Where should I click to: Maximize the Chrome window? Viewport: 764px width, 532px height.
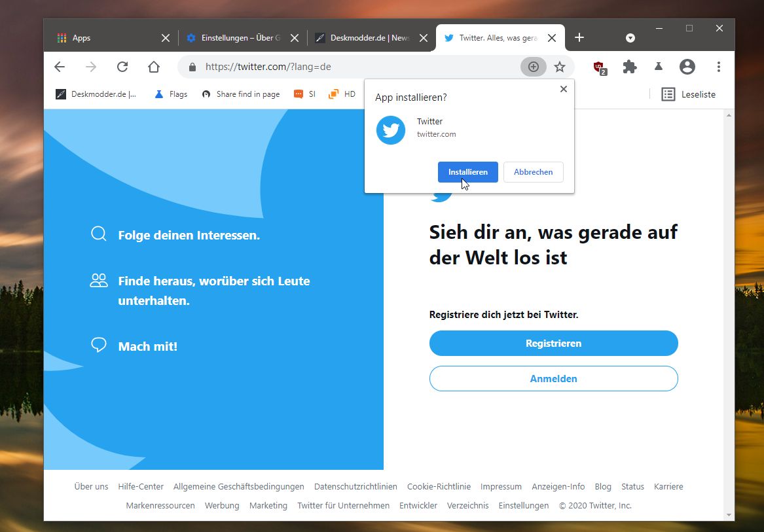[689, 28]
